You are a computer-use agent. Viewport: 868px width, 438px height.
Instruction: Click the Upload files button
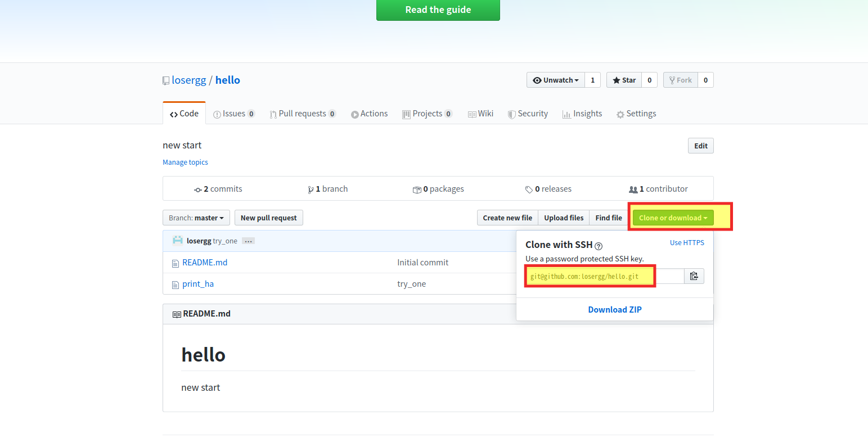click(564, 218)
